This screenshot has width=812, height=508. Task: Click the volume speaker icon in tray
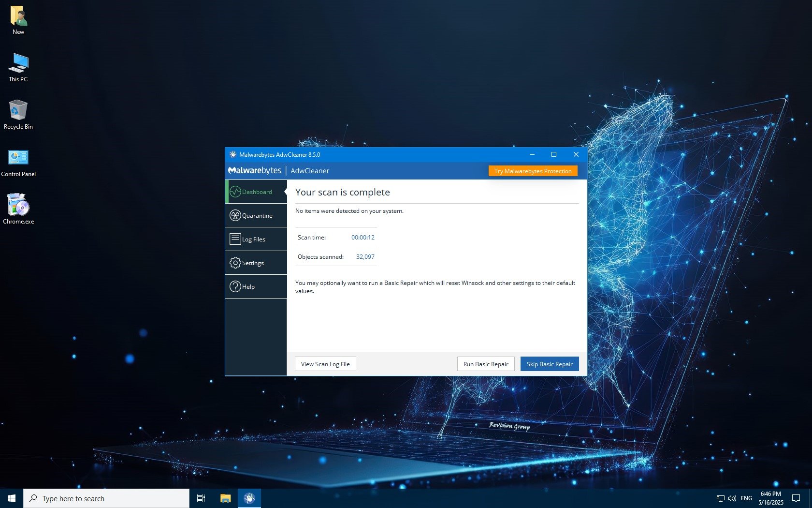(x=732, y=498)
